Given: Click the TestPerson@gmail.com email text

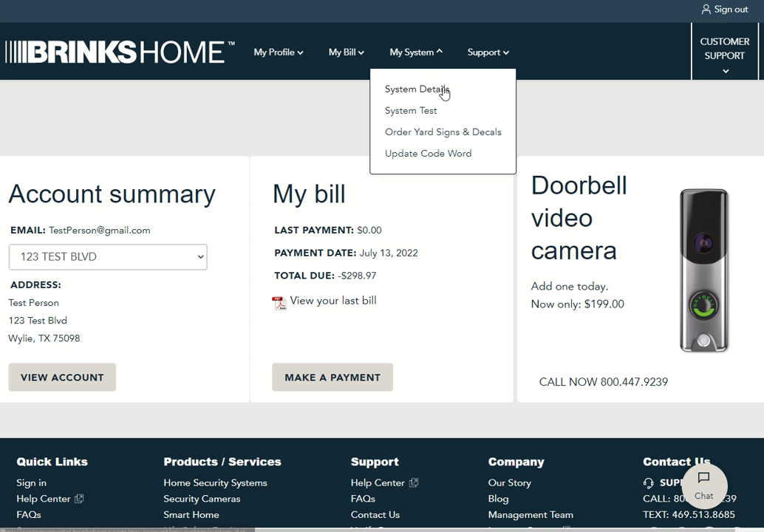Looking at the screenshot, I should point(100,231).
